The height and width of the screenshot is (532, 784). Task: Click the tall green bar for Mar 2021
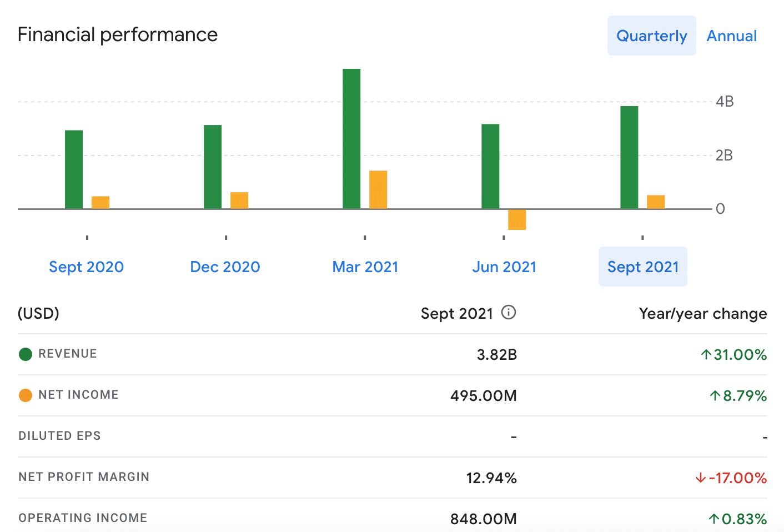(x=351, y=139)
